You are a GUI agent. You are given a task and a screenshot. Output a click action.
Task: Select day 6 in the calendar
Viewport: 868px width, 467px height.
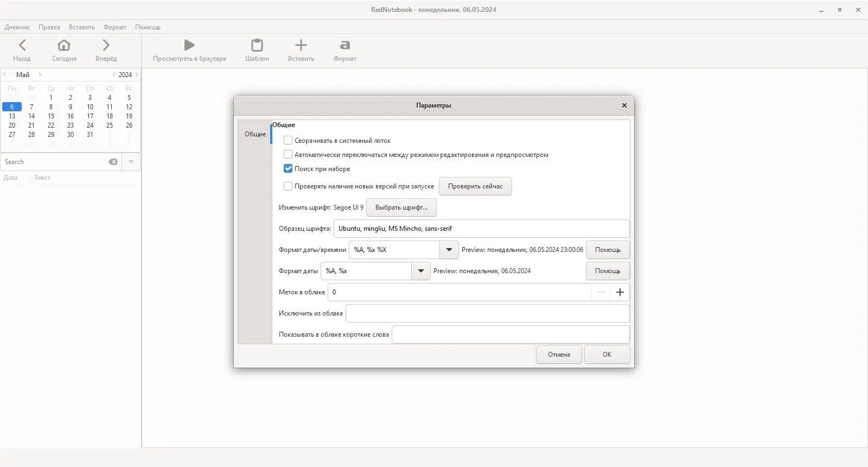coord(12,107)
